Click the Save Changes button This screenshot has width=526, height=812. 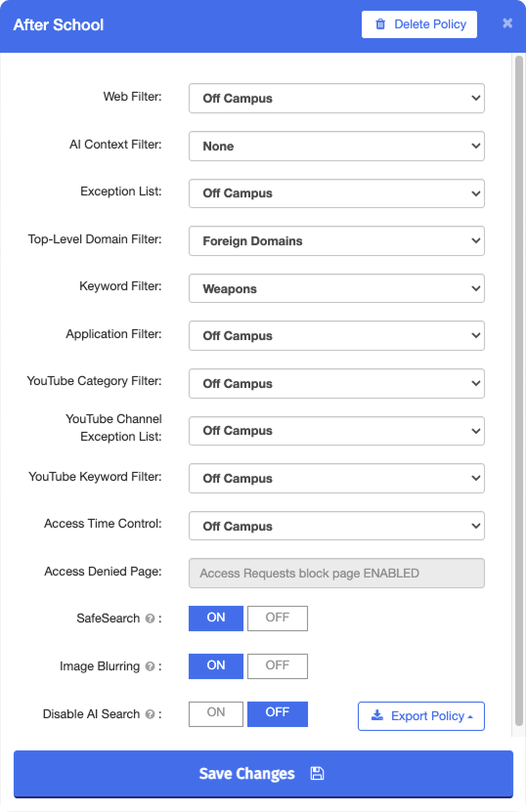pyautogui.click(x=263, y=774)
